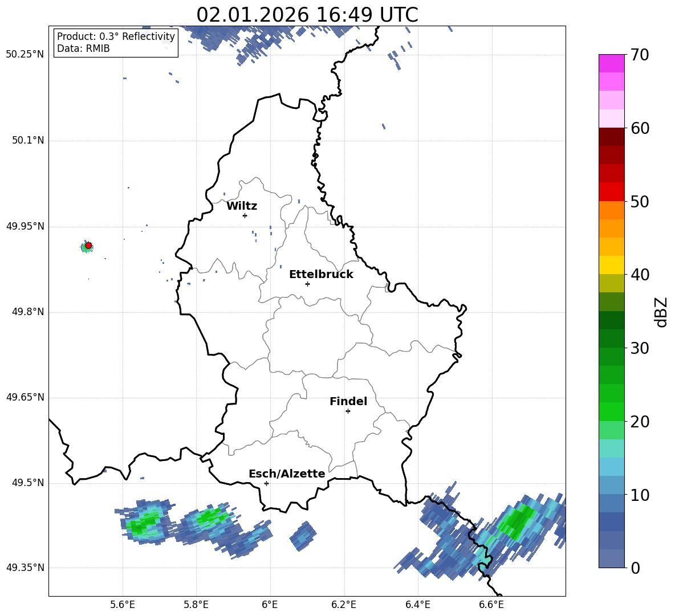Click the 'Data: RMIB' legend text
Screen dimensions: 675x616
click(x=83, y=48)
